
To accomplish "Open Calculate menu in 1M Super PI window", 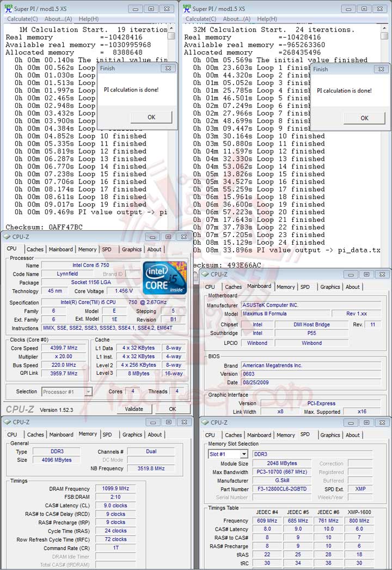I will tap(22, 19).
